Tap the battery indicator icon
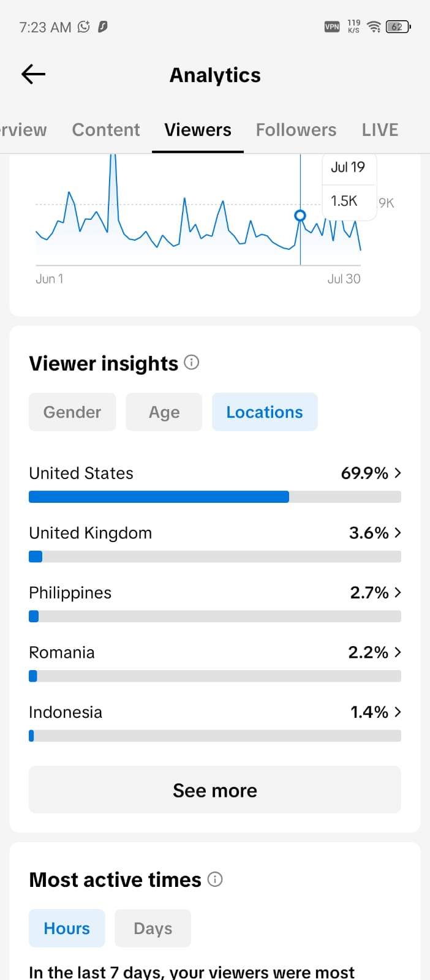Image resolution: width=430 pixels, height=980 pixels. pos(398,26)
